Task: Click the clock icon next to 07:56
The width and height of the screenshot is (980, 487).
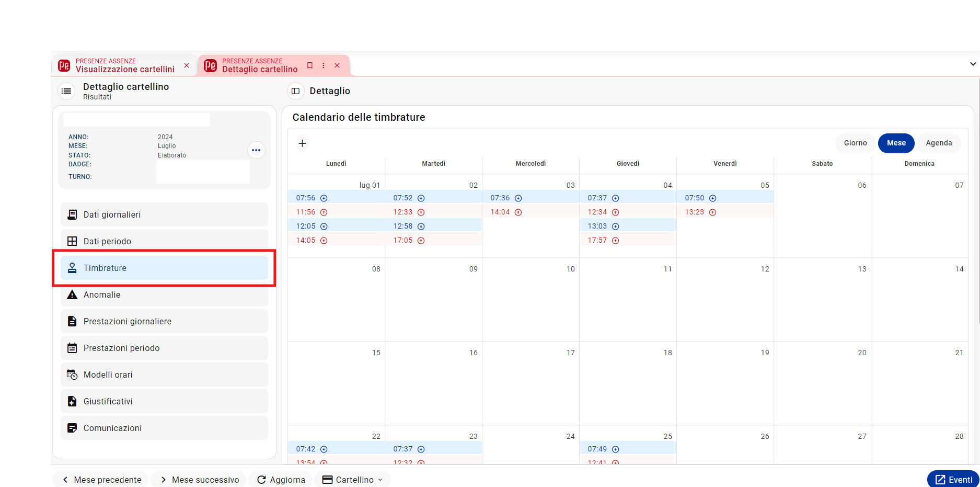Action: [x=324, y=198]
